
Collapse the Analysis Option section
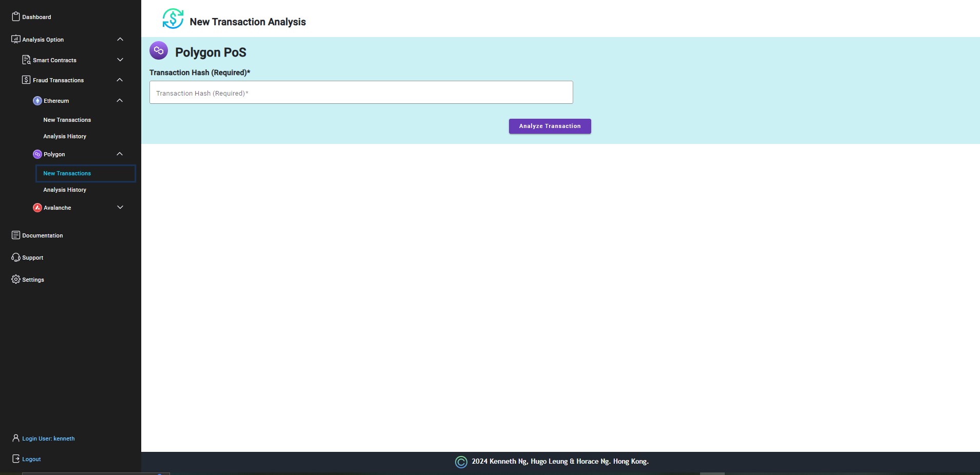[120, 39]
